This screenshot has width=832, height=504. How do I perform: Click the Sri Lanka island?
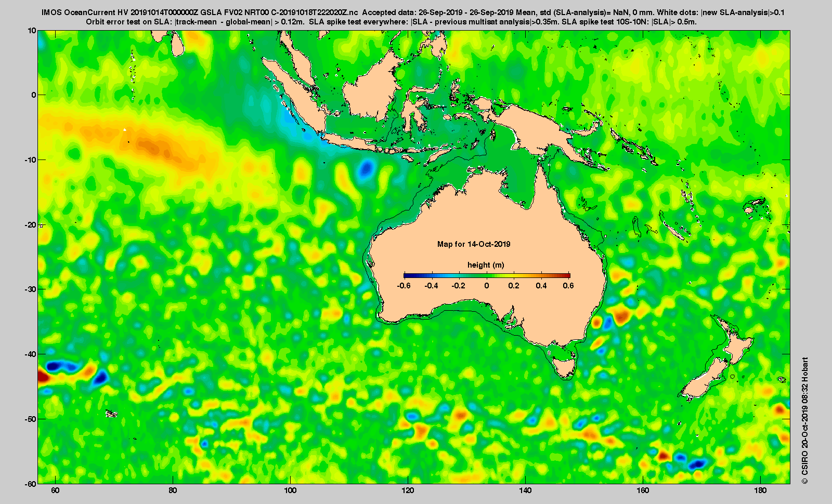[178, 44]
